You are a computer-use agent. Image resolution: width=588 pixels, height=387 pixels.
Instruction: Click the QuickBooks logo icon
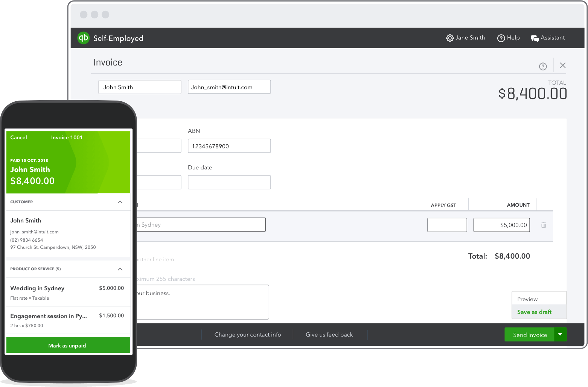(83, 38)
